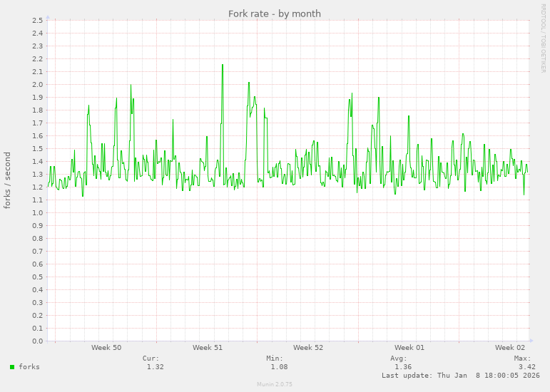
Task: Click the Munin 2.0.75 version footer
Action: [x=275, y=384]
